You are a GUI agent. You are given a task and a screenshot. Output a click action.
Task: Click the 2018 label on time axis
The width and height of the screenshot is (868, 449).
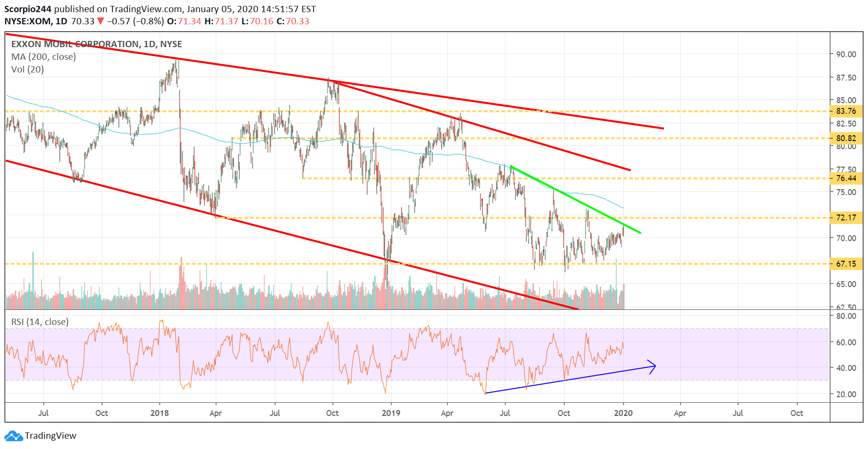[160, 413]
